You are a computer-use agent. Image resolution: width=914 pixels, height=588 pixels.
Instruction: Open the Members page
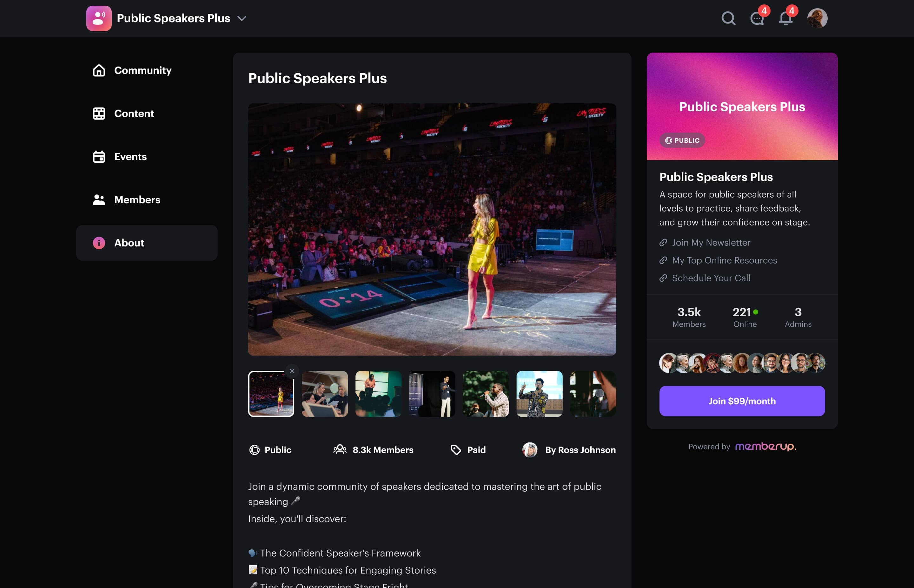(137, 200)
